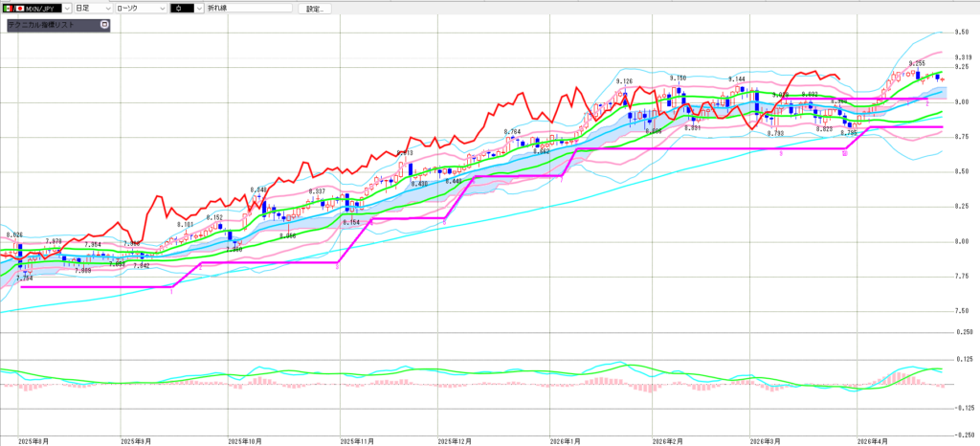
Task: Click the 8.154 price label on chart
Action: coord(353,222)
